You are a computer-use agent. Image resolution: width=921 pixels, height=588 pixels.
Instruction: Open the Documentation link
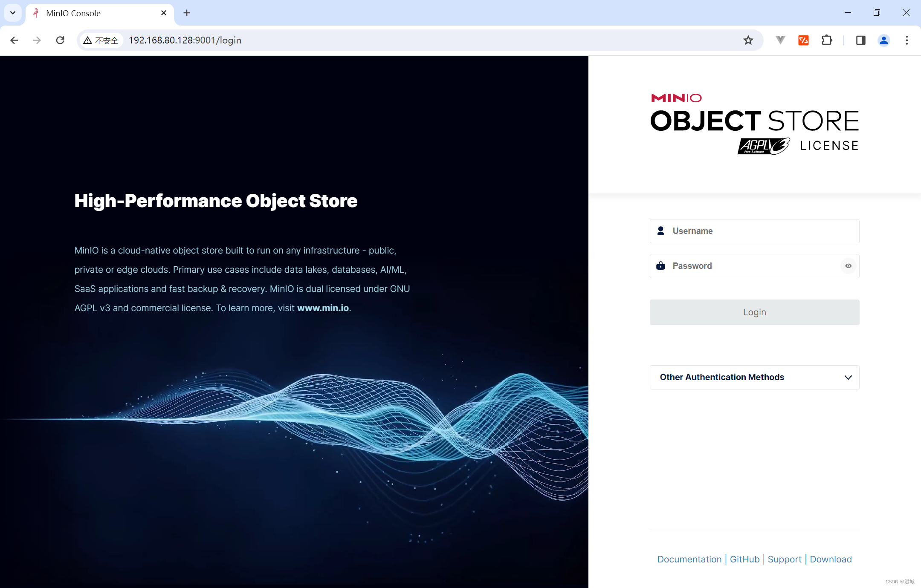click(689, 559)
